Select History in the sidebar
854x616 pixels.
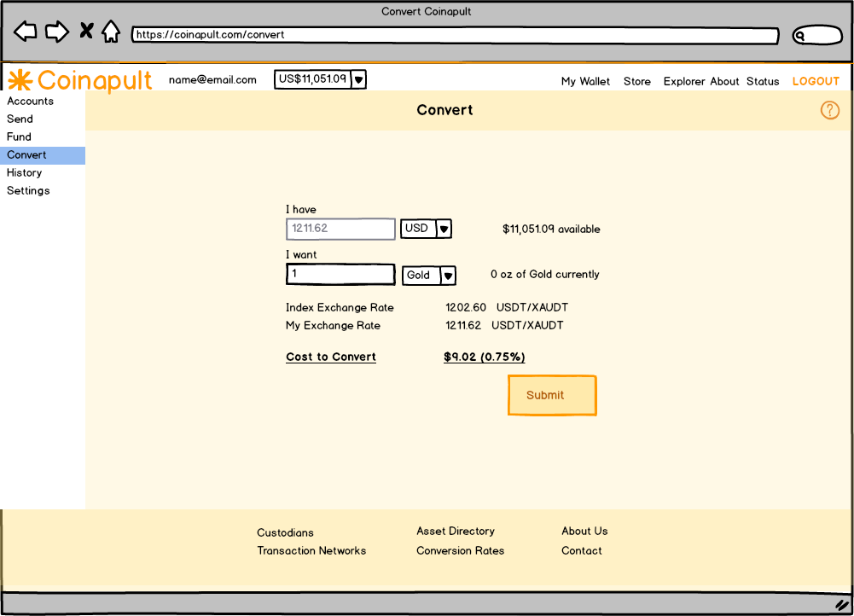tap(24, 172)
